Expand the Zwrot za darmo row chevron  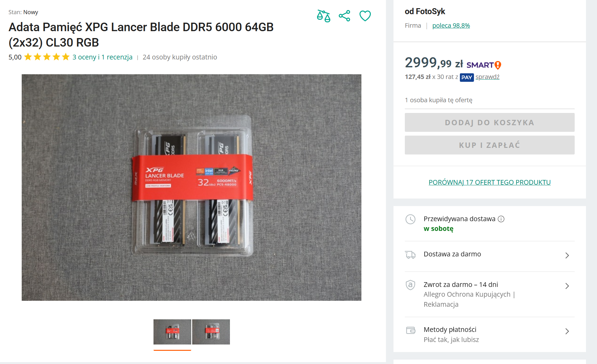[x=567, y=286]
